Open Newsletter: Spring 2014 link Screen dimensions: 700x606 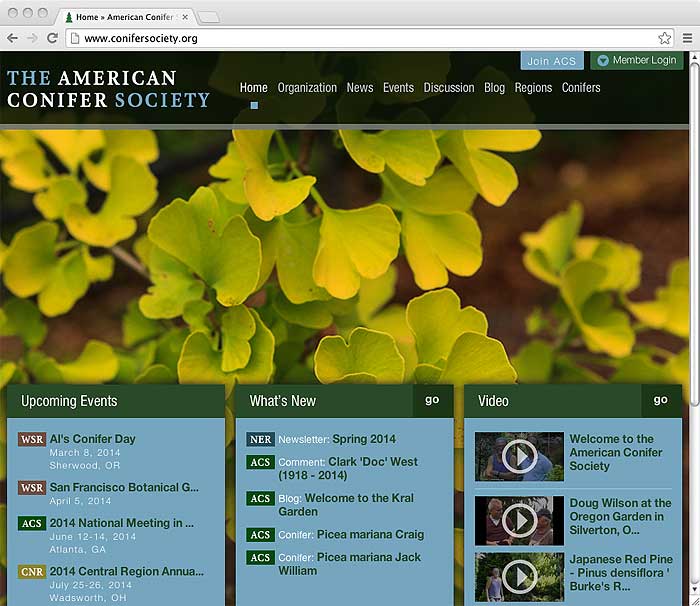(337, 439)
